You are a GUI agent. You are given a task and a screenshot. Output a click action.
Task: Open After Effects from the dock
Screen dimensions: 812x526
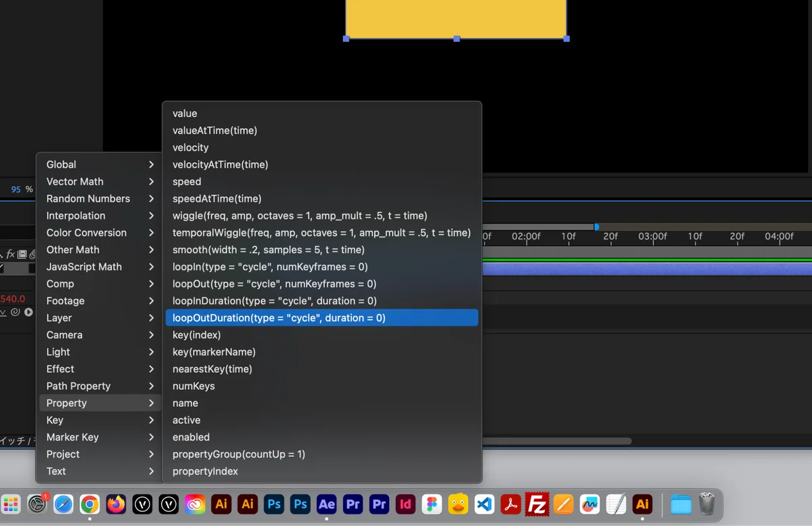tap(326, 504)
